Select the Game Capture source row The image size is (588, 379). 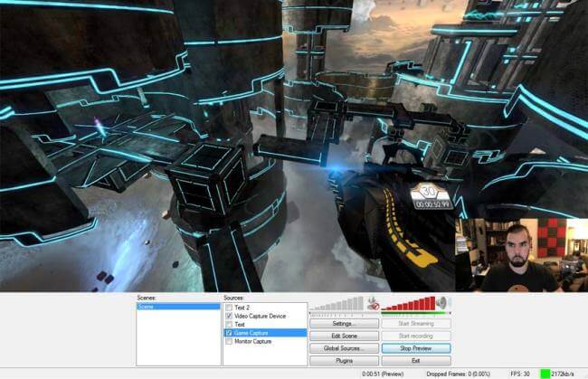coord(265,333)
